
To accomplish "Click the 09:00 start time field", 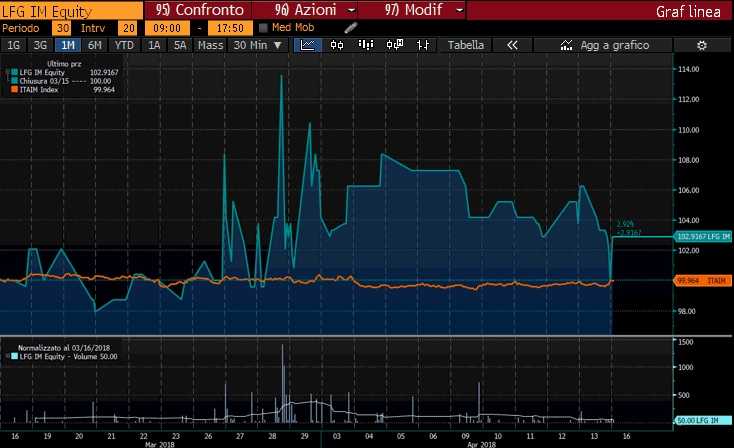I will tap(167, 28).
